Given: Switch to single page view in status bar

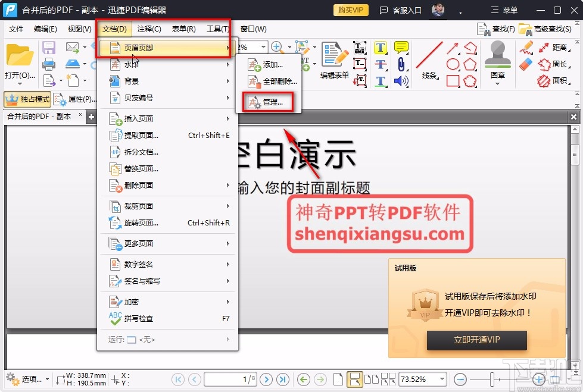Looking at the screenshot, I should pyautogui.click(x=338, y=379).
